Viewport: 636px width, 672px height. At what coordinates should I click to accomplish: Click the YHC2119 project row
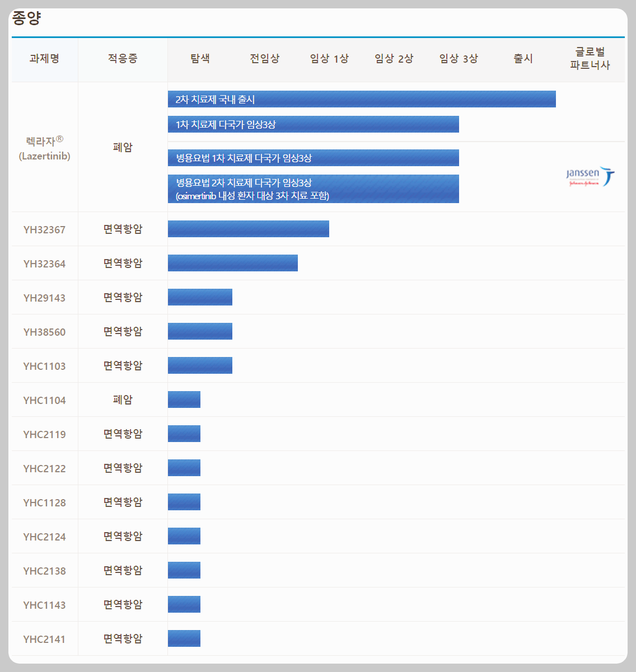44,434
